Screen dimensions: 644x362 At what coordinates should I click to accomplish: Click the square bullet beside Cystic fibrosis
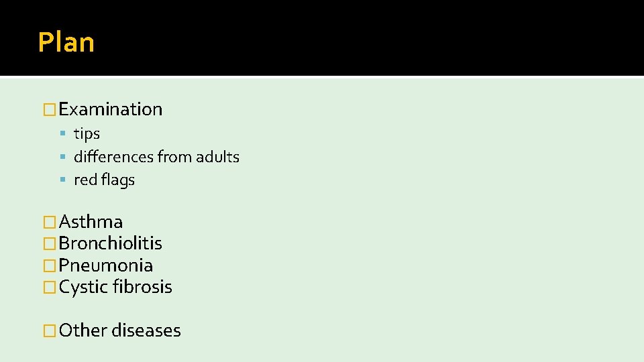49,288
